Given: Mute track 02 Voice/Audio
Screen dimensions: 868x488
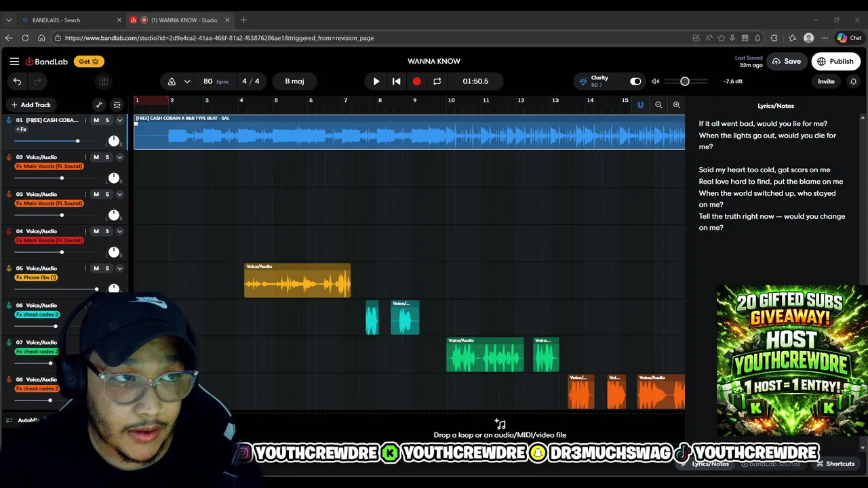Looking at the screenshot, I should point(96,157).
